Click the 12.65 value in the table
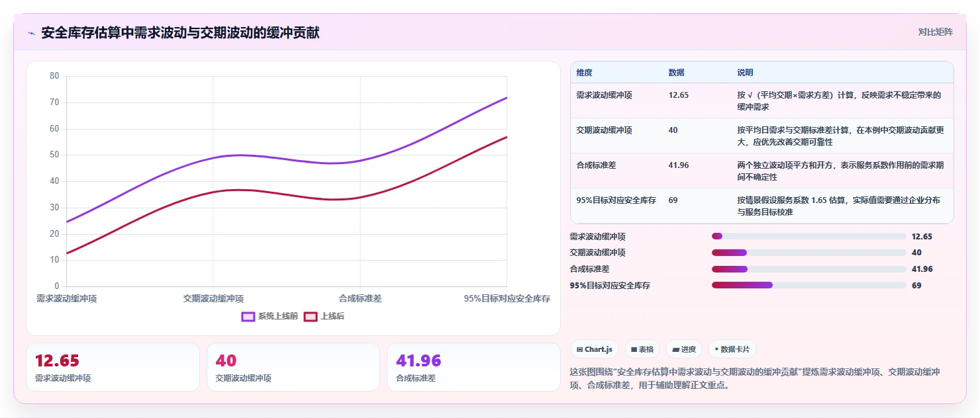980x418 pixels. pos(679,95)
